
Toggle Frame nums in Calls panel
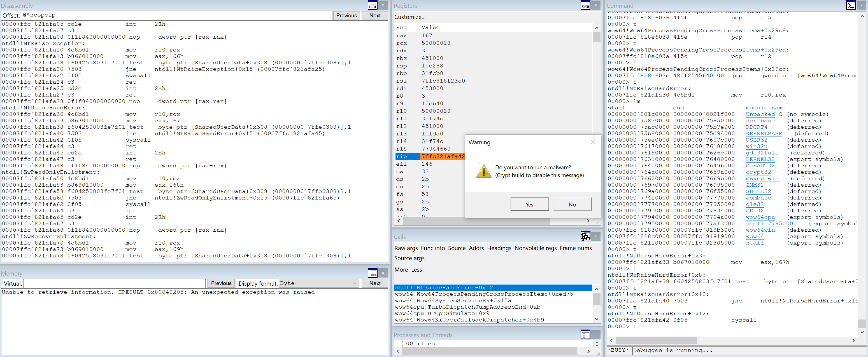[x=576, y=248]
